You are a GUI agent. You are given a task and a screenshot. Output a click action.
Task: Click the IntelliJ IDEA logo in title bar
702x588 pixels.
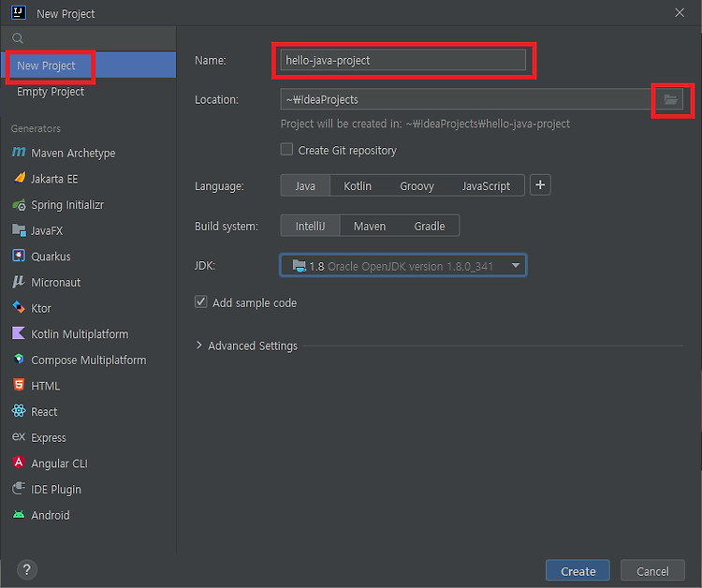click(19, 12)
